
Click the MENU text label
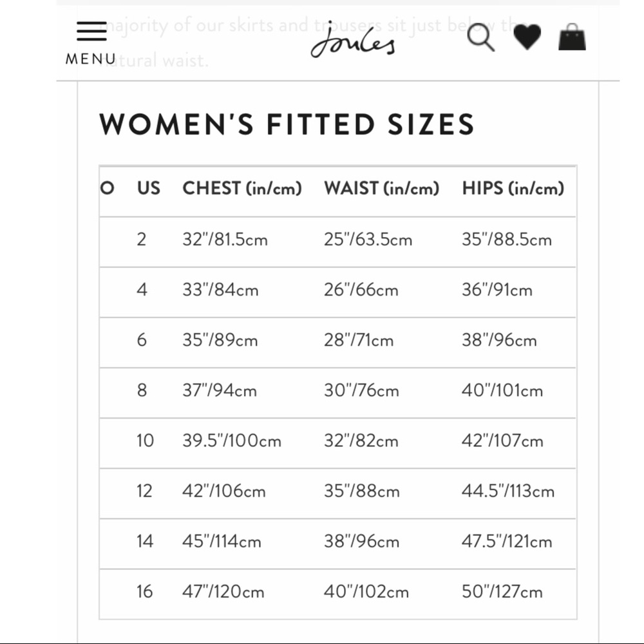[x=91, y=59]
